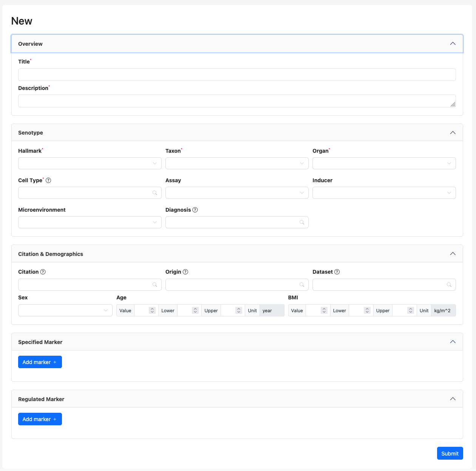476x471 pixels.
Task: Click the search icon in Diagnosis field
Action: [x=302, y=222]
